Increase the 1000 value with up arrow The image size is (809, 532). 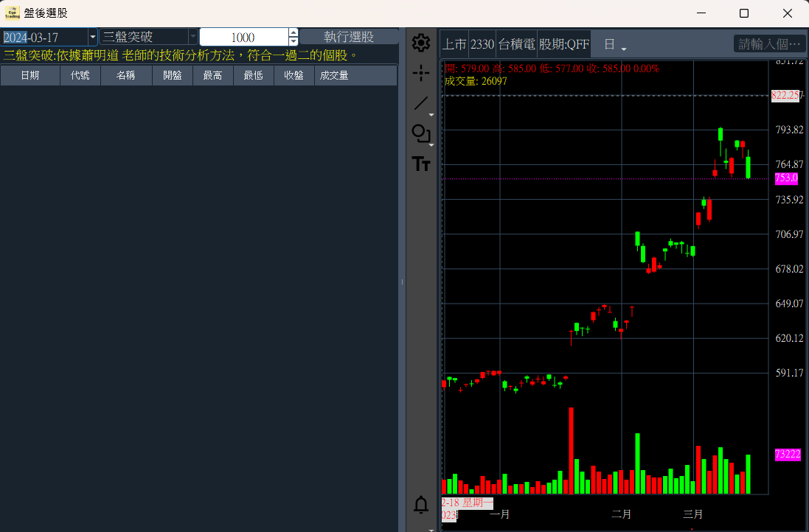[x=294, y=32]
